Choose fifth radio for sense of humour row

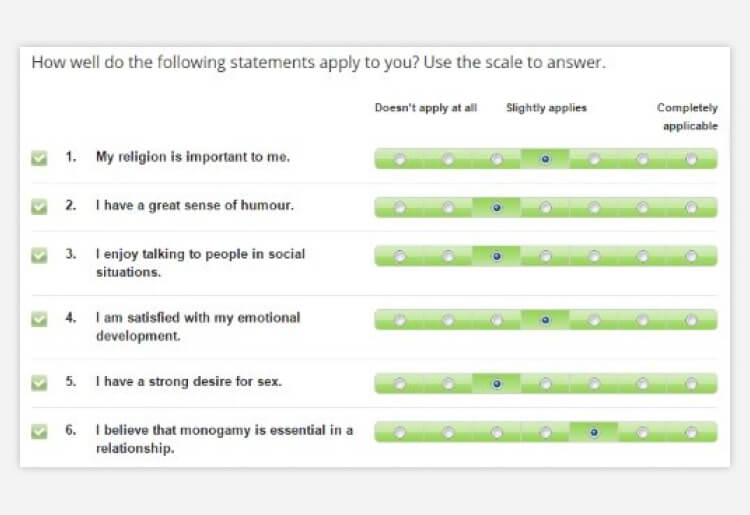tap(594, 208)
